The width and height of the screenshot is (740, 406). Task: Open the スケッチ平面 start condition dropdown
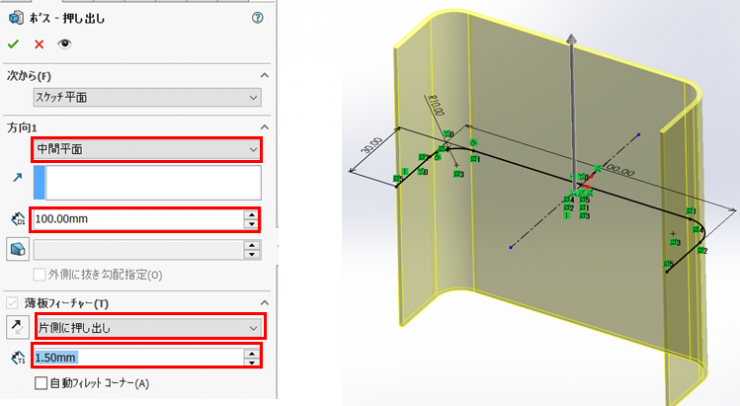point(147,97)
